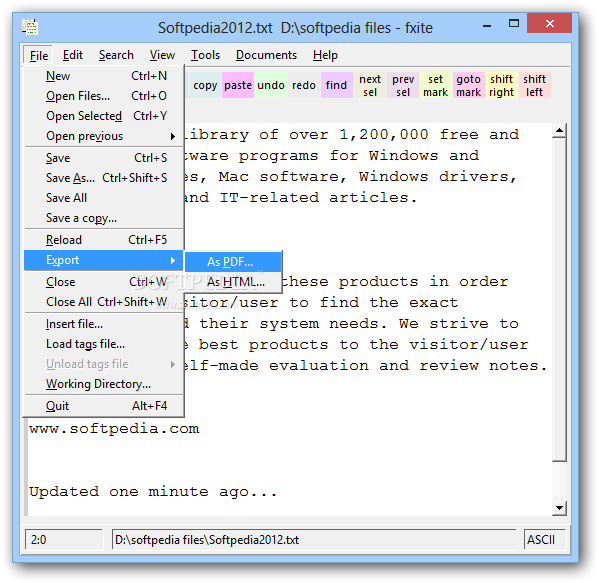Viewport: 599px width, 583px height.
Task: Click the copy toolbar button
Action: pyautogui.click(x=205, y=85)
